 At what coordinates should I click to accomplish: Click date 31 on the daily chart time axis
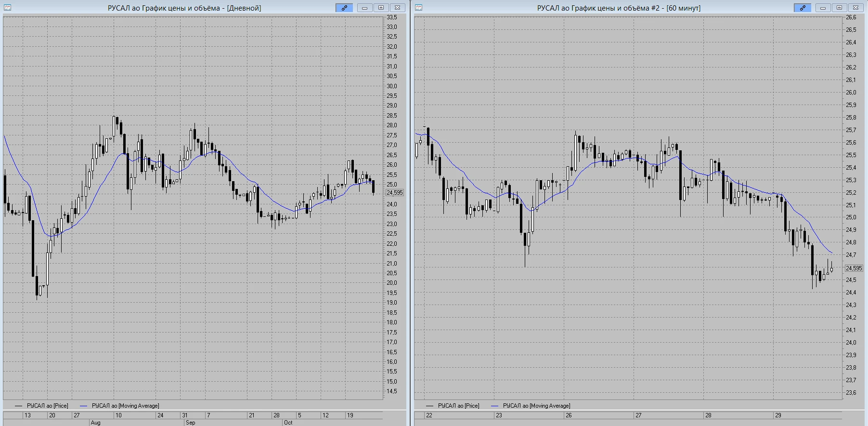(x=184, y=415)
